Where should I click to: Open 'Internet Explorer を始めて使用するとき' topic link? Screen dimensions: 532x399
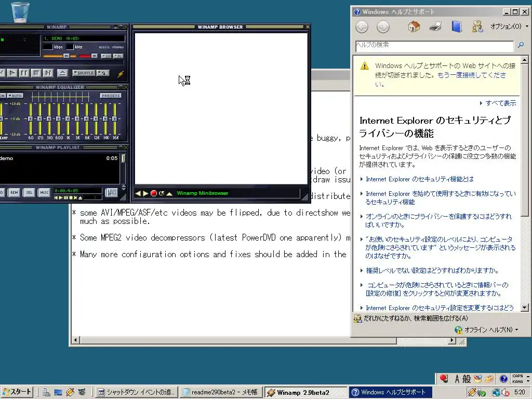click(x=441, y=198)
